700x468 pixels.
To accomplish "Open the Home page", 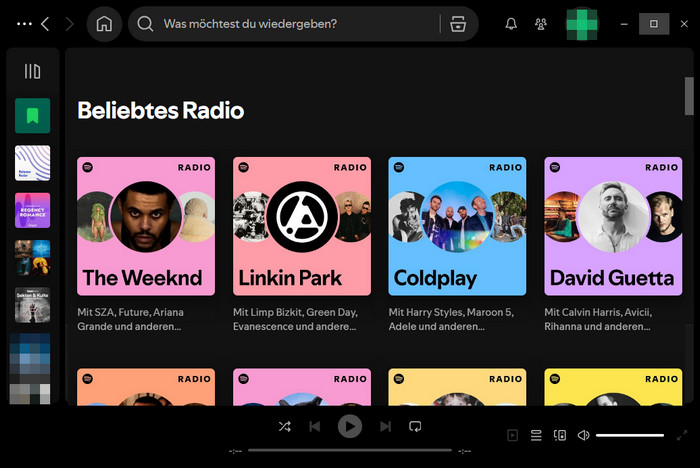I will coord(104,24).
